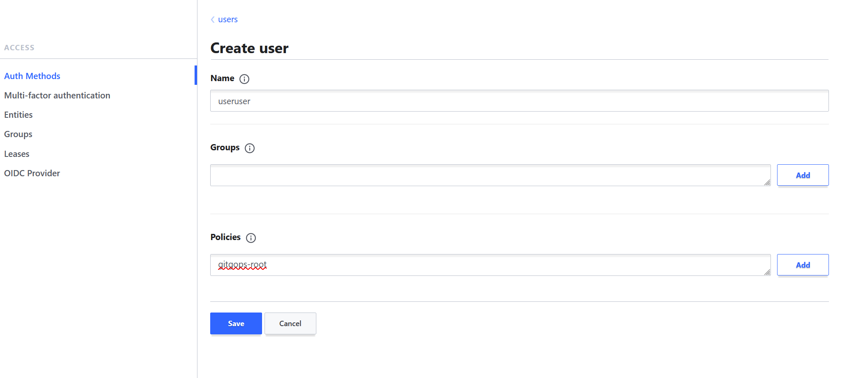Open Auth Methods in the sidebar

point(32,76)
